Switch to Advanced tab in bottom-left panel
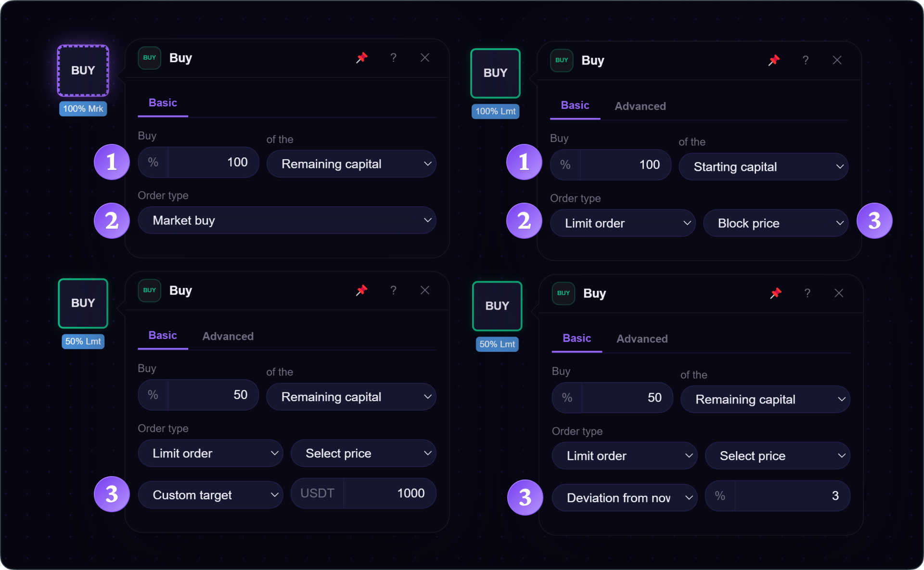The image size is (924, 570). coord(228,336)
